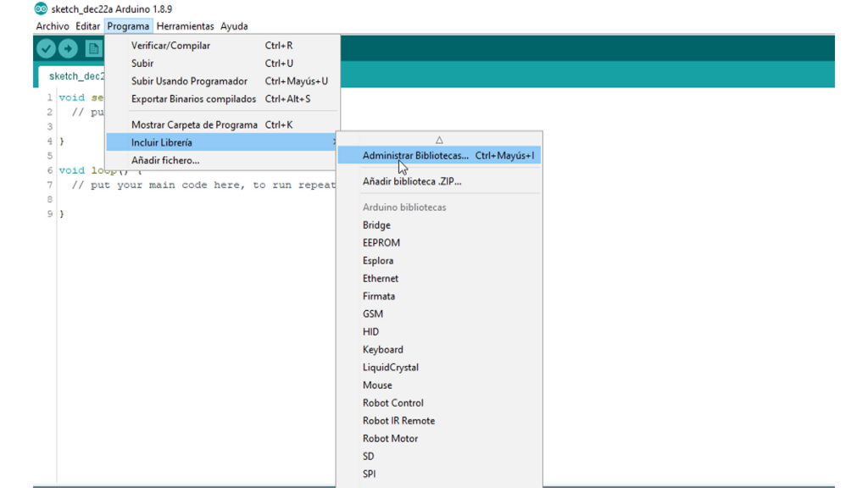Click line 8 in the code editor
868x488 pixels.
point(170,199)
